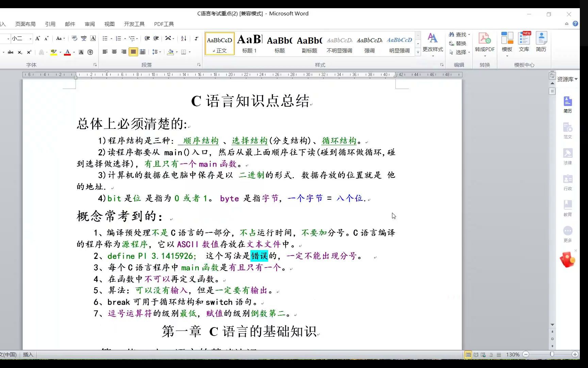
Task: Open the PDF工具 tab
Action: pos(164,24)
